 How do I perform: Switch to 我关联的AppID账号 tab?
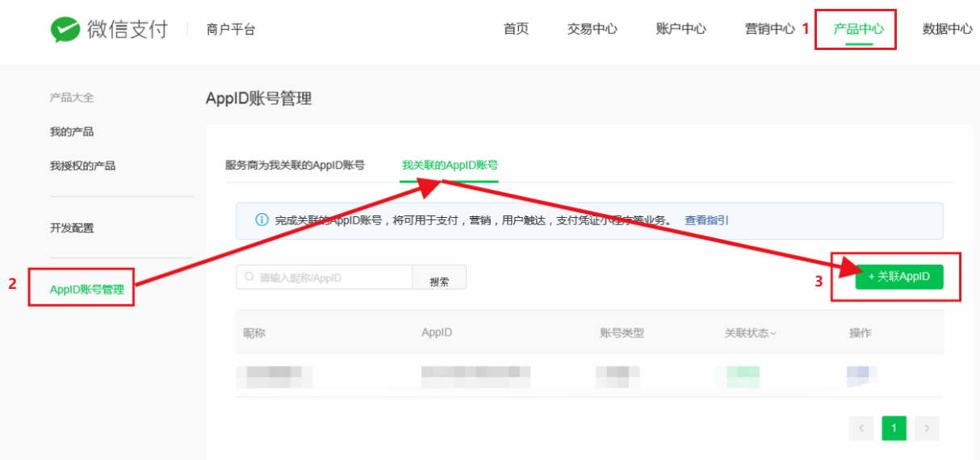[x=450, y=165]
